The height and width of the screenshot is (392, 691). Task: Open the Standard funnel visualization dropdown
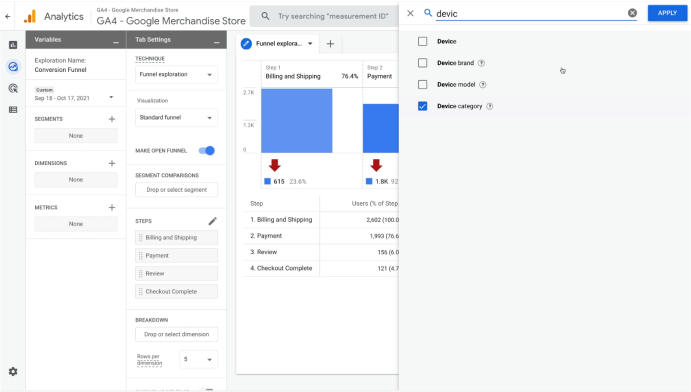click(176, 118)
